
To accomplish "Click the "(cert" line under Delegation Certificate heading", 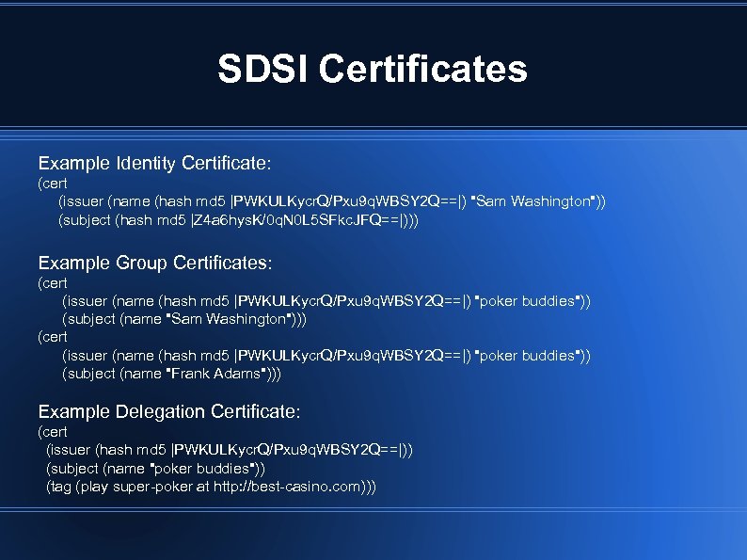I will (53, 432).
